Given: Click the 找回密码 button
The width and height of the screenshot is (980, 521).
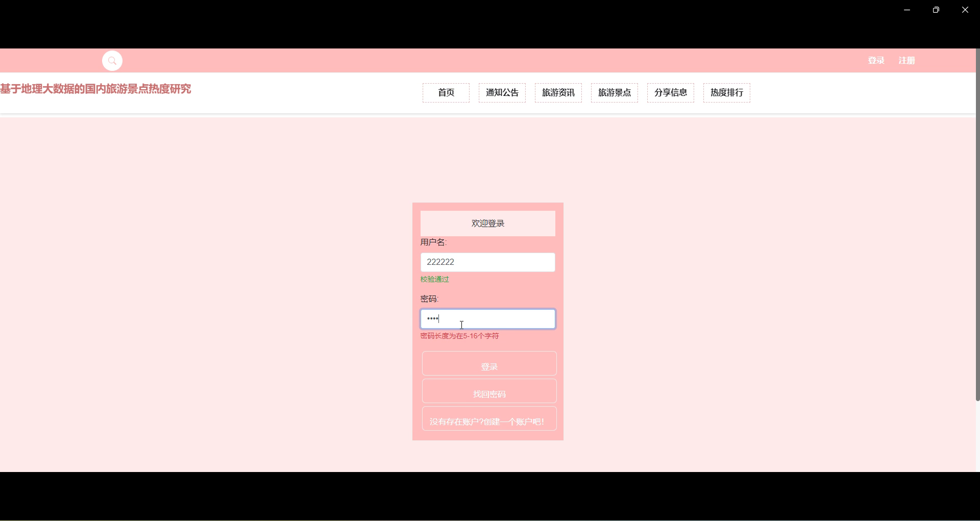Looking at the screenshot, I should [489, 391].
